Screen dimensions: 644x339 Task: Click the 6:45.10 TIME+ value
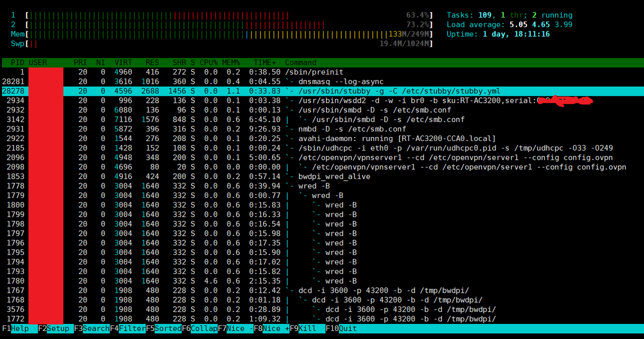(265, 119)
